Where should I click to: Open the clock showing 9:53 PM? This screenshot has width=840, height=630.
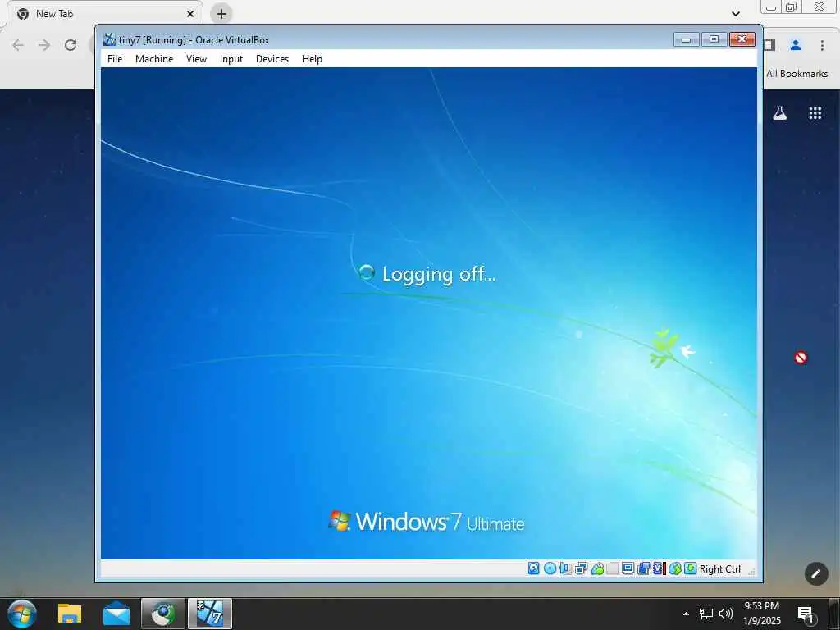click(762, 614)
